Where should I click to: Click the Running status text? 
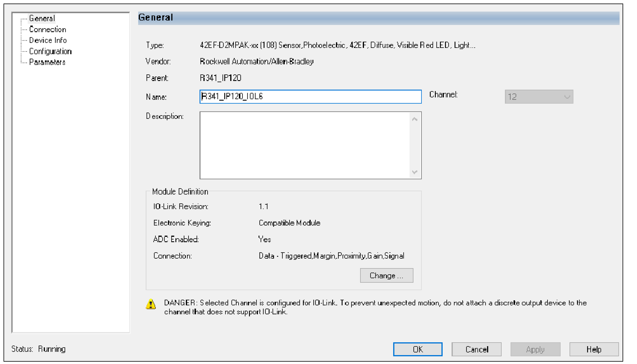[52, 349]
